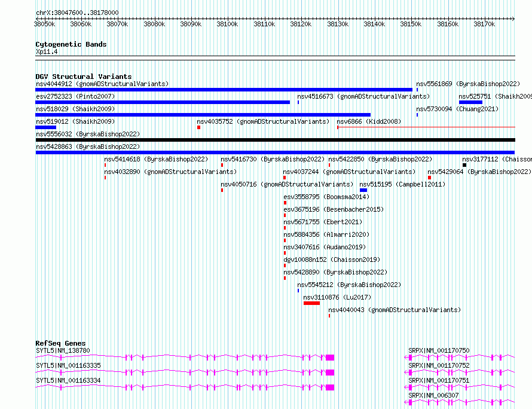Click the nsv515195 (Campbell2011) label
The image size is (532, 409).
[402, 184]
